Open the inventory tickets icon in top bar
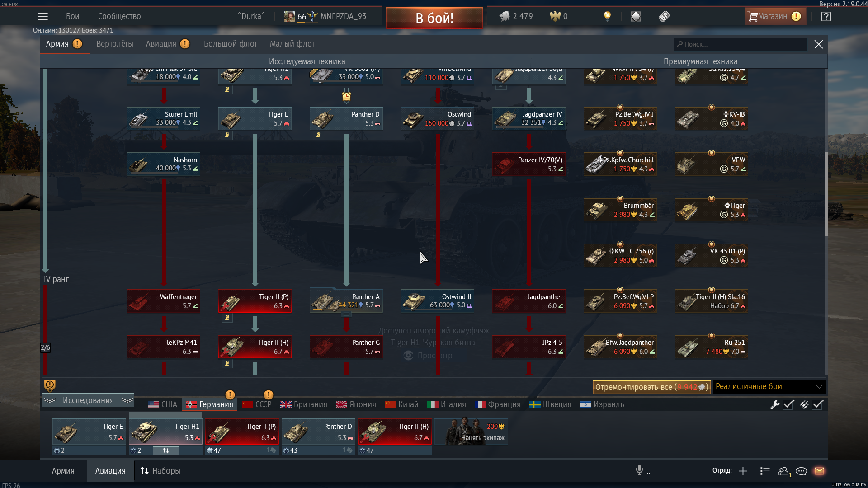 tap(664, 17)
